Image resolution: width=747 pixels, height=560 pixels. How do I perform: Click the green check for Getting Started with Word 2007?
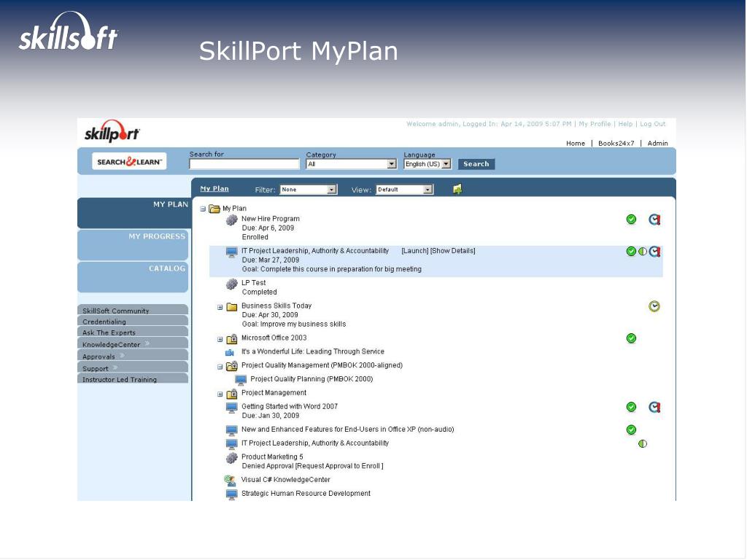631,407
